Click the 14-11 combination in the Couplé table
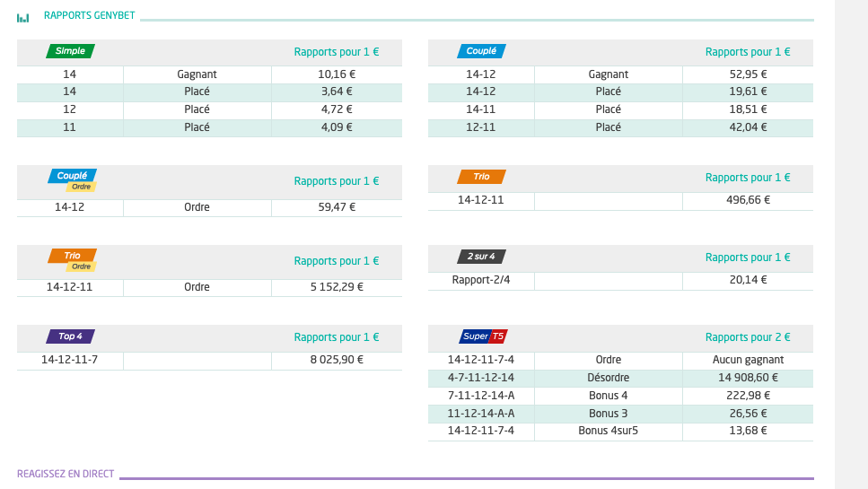Screen dimensions: 868x489 (481, 109)
